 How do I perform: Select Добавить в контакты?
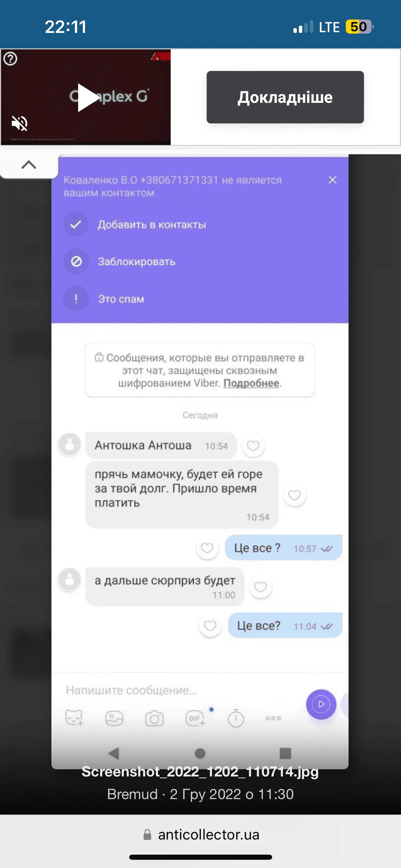click(152, 225)
